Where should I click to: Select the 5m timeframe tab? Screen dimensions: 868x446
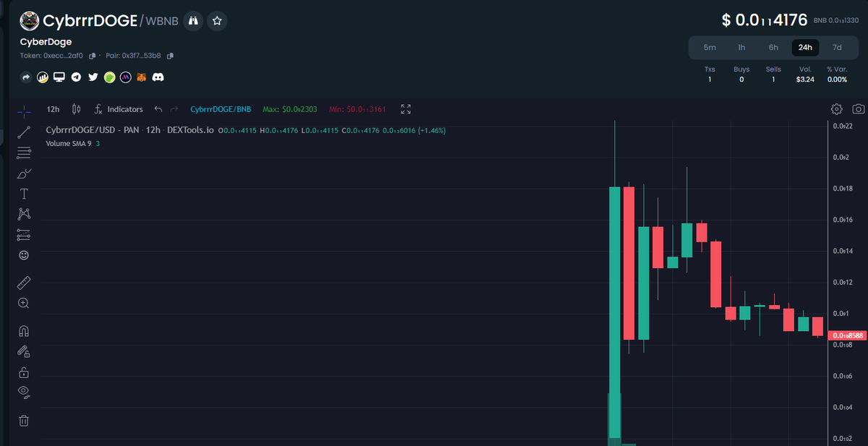click(x=710, y=48)
